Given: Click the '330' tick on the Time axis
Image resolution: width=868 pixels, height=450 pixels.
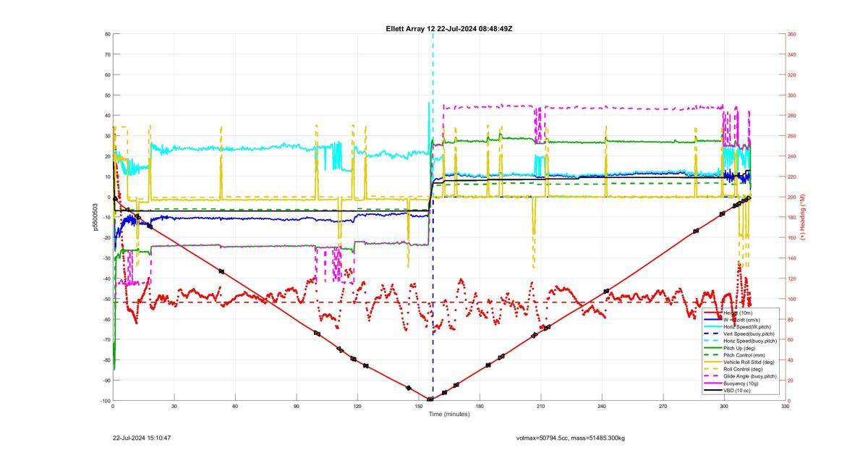Looking at the screenshot, I should 786,407.
